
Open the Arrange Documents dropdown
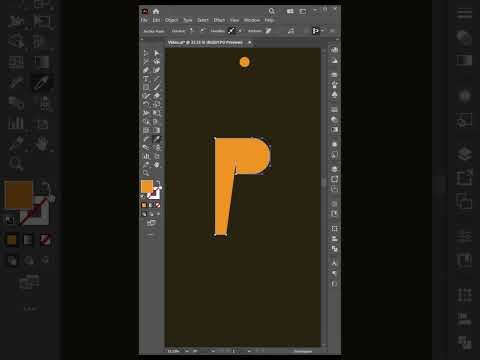click(x=290, y=11)
